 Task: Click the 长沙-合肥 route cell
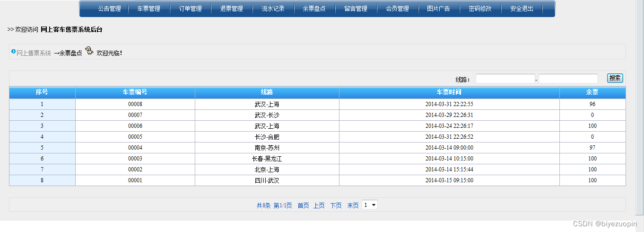click(267, 137)
